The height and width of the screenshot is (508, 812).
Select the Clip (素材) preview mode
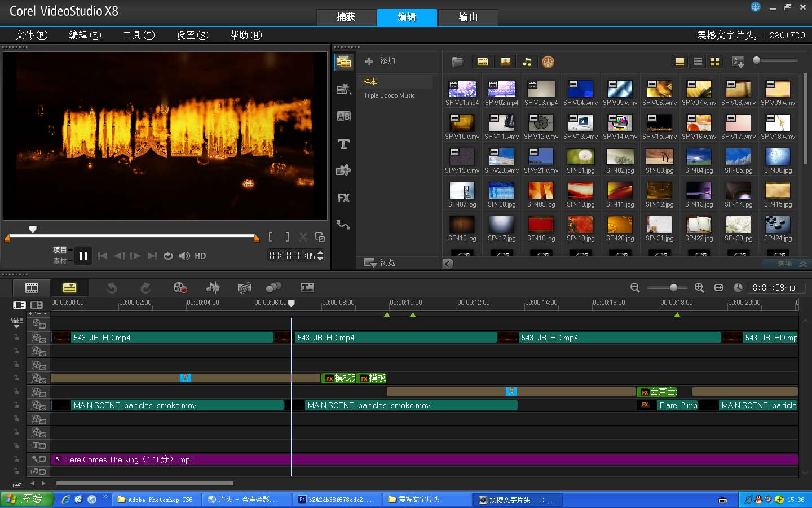60,261
